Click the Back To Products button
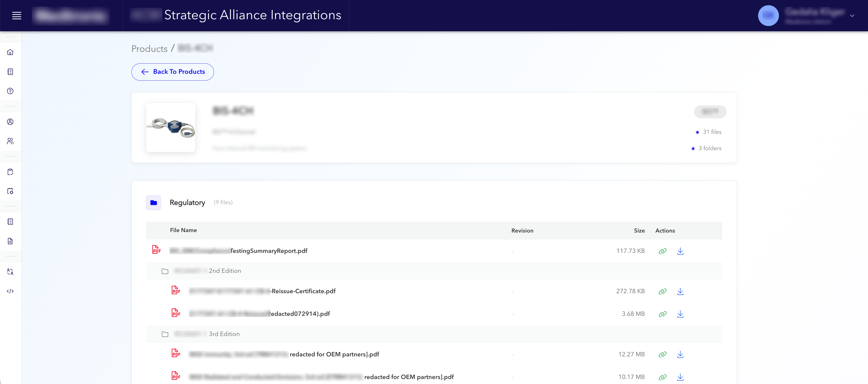 pyautogui.click(x=172, y=72)
